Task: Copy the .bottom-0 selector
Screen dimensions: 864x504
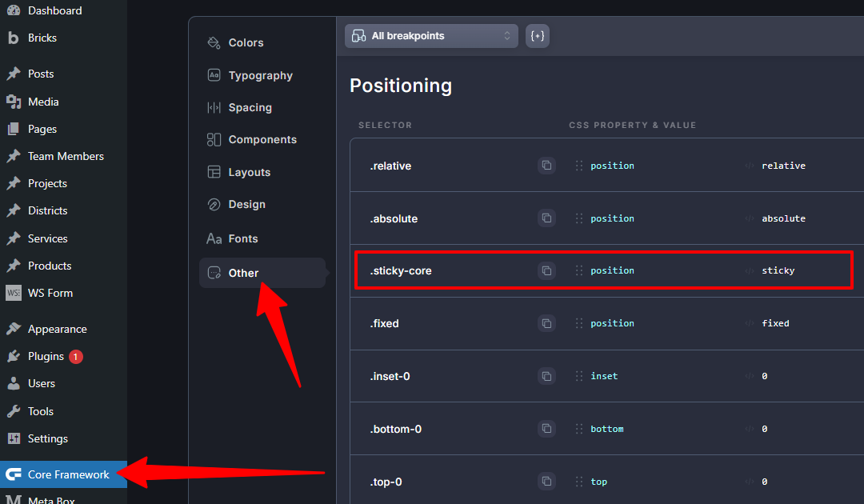Action: (x=546, y=429)
